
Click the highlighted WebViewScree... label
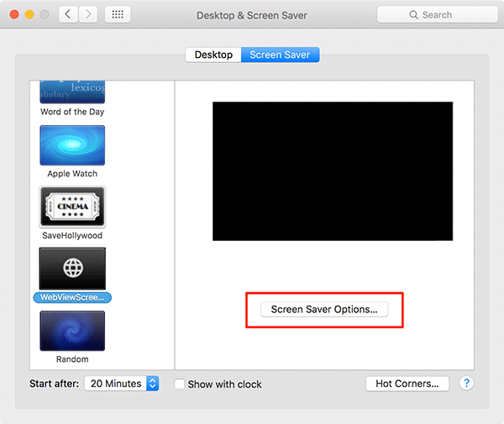(x=72, y=297)
